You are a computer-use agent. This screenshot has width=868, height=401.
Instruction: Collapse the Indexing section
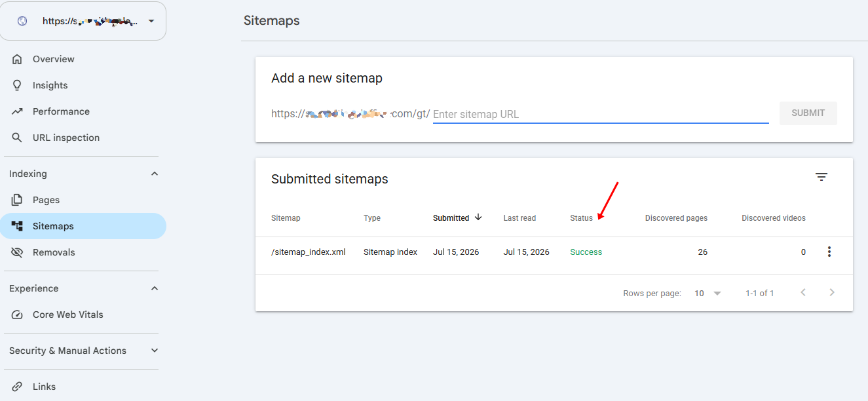point(155,174)
